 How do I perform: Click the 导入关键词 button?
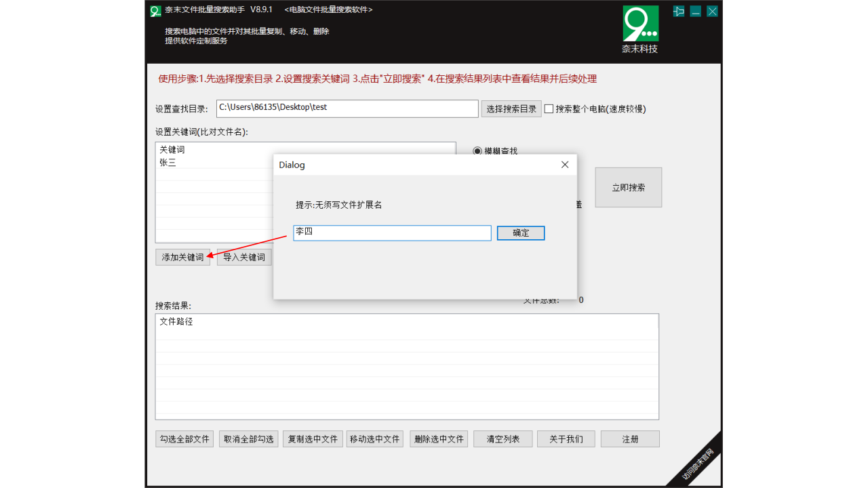(244, 256)
